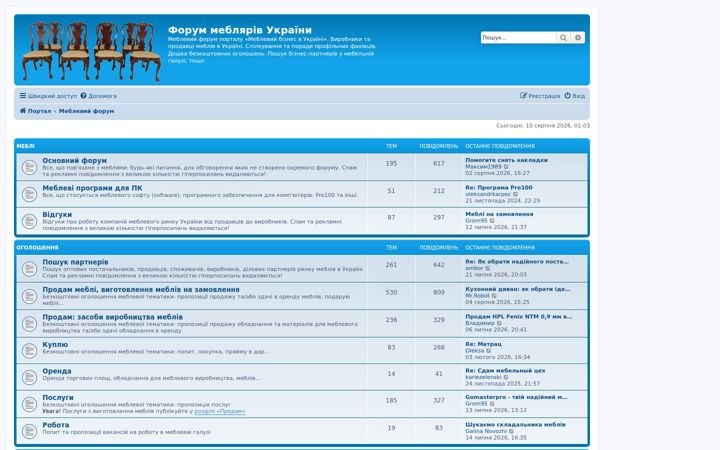The image size is (720, 450).
Task: Click forum status icon for Меблеві програми
Action: 29,194
